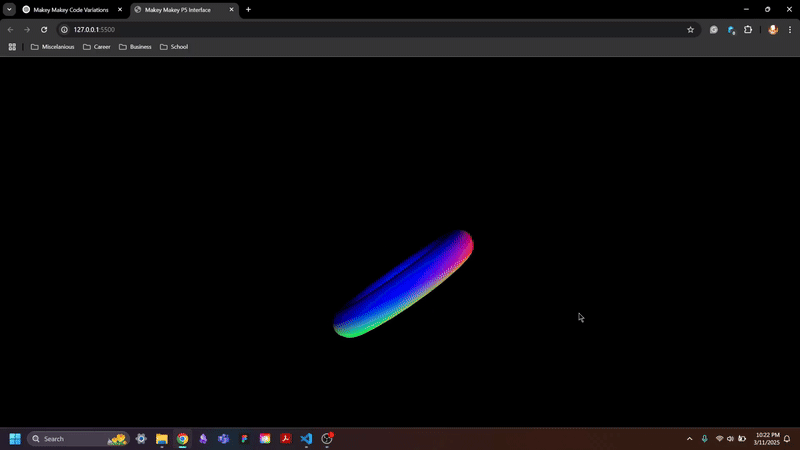Open the Windows Start menu
This screenshot has width=800, height=450.
point(15,439)
